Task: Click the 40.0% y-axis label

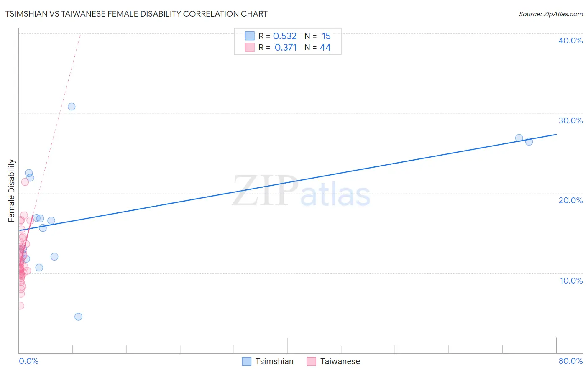Action: (x=570, y=41)
